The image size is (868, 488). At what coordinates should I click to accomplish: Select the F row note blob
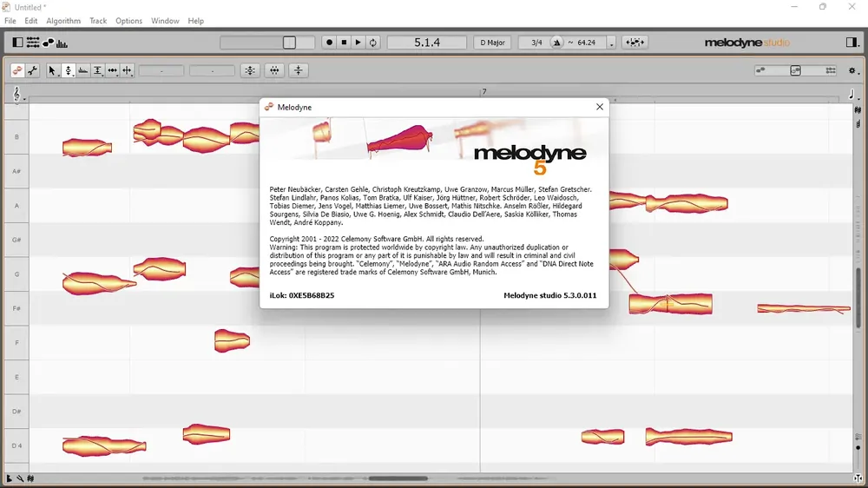coord(232,340)
